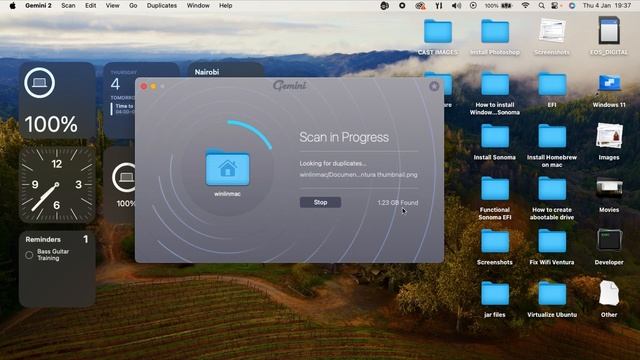
Task: Click the Now Playing play icon in the menu bar
Action: tap(473, 5)
